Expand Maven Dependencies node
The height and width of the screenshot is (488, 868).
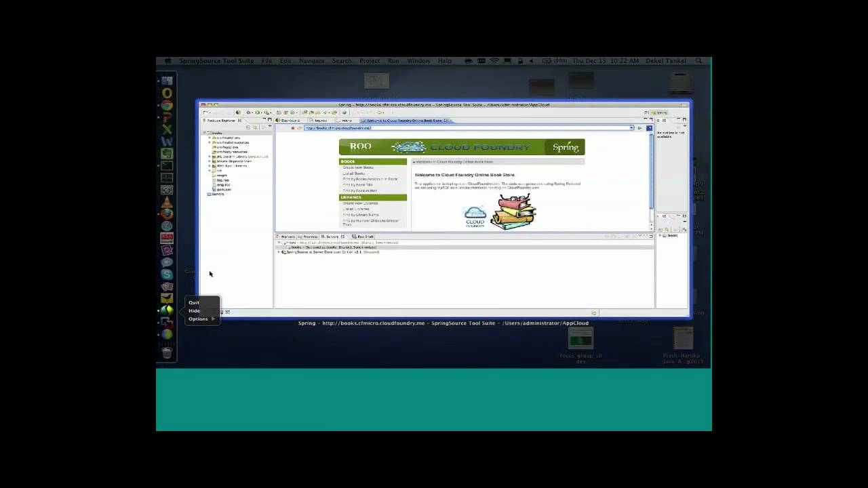210,161
